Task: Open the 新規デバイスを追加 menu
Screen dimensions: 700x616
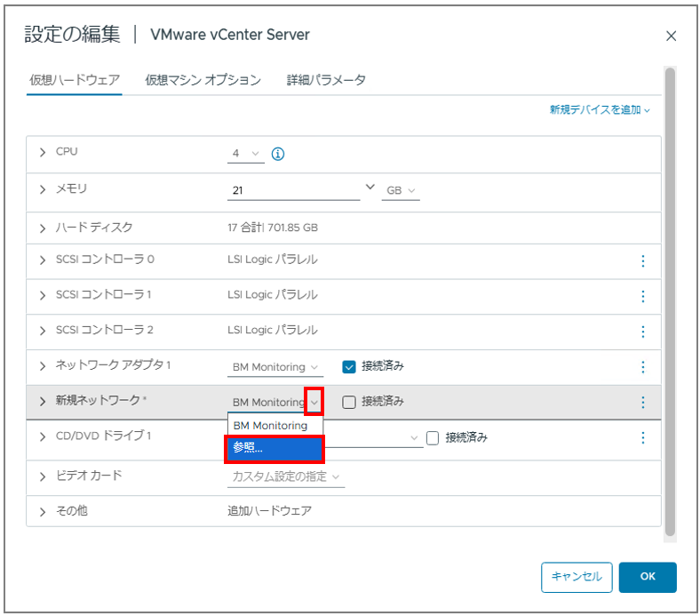Action: pyautogui.click(x=599, y=110)
